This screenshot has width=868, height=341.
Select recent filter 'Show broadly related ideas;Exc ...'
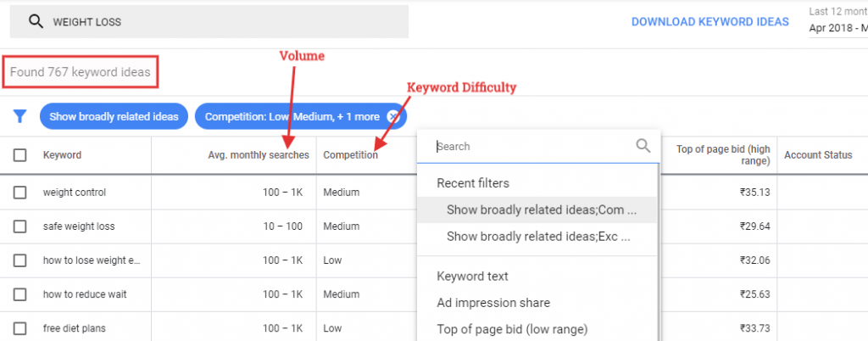[537, 237]
